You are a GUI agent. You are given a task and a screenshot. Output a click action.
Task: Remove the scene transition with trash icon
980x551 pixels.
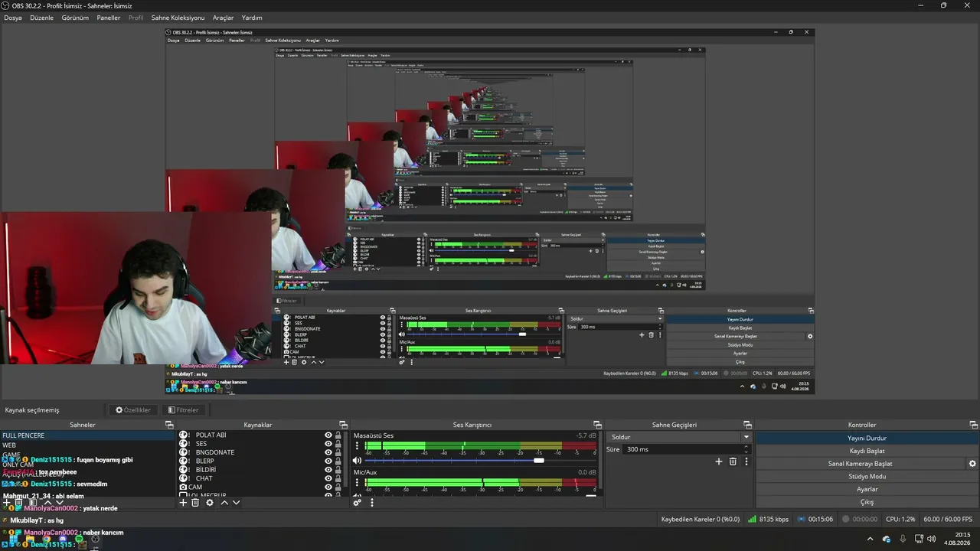pos(733,461)
